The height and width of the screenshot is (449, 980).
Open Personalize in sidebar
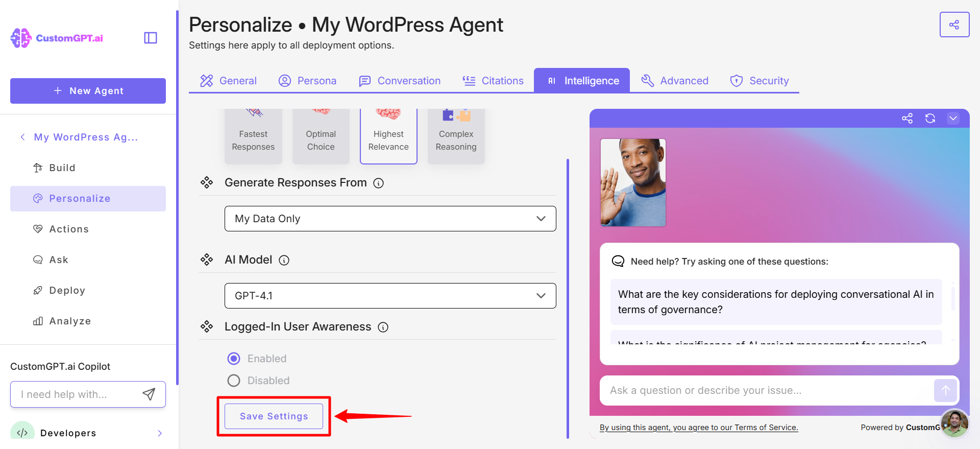pyautogui.click(x=88, y=198)
